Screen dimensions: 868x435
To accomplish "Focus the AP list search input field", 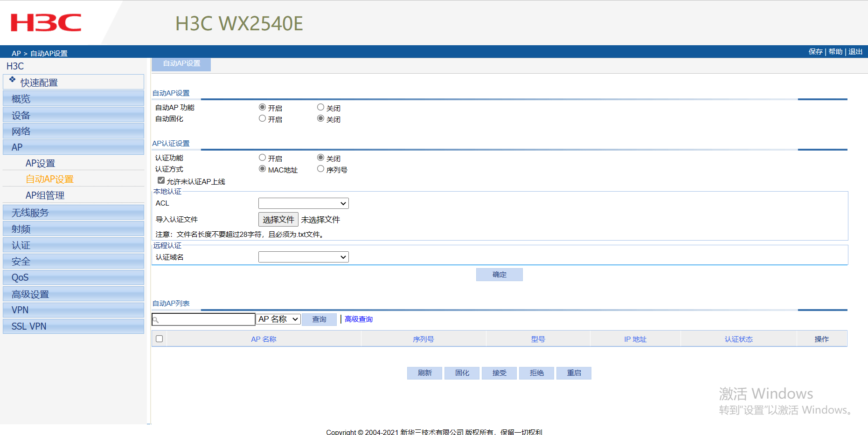I will (x=204, y=319).
